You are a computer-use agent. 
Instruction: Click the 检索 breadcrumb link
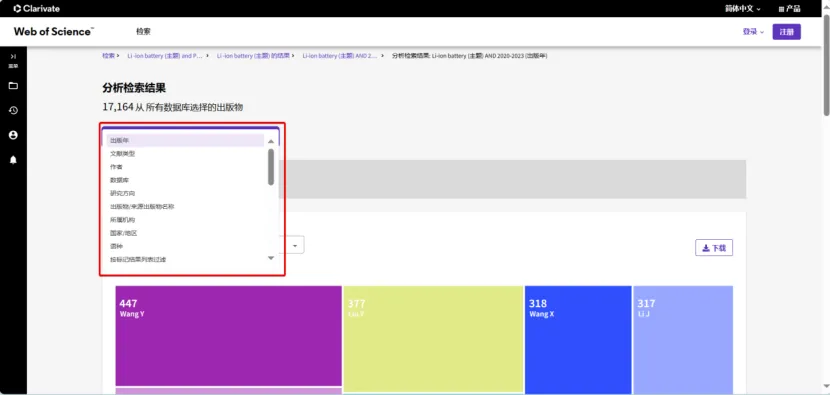pyautogui.click(x=108, y=56)
